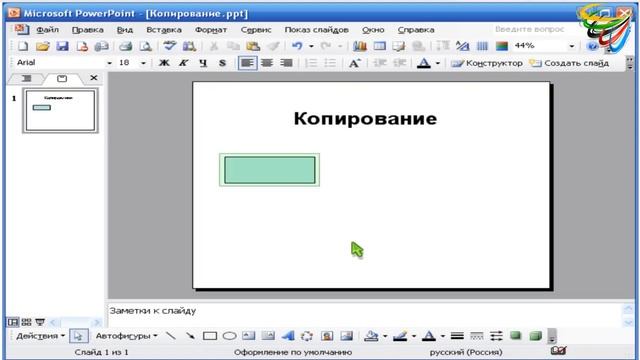Screen dimensions: 640x360
Task: Toggle bulleted list
Action: 330,63
